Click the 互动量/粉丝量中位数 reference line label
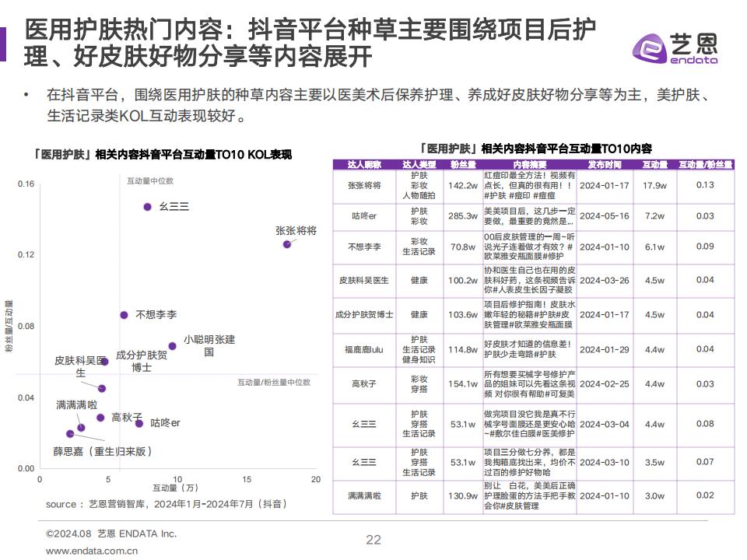This screenshot has height=560, width=747. coord(274,383)
